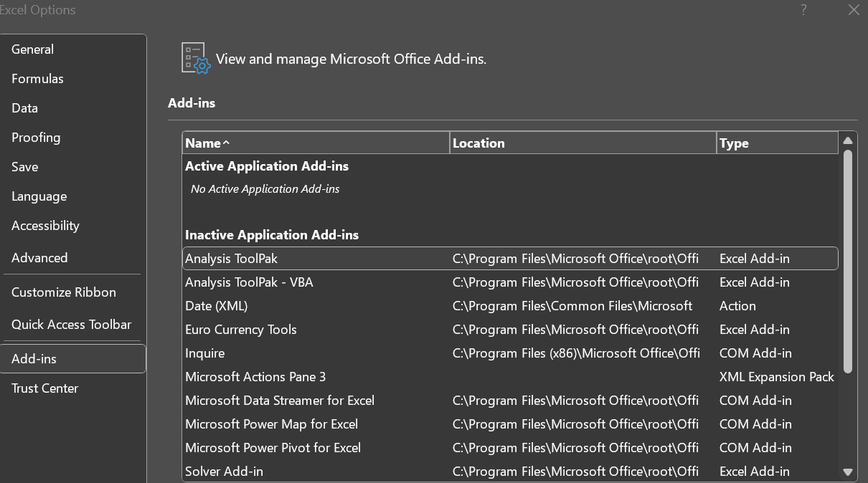Image resolution: width=868 pixels, height=483 pixels.
Task: Sort add-ins by Type column header
Action: click(x=778, y=143)
